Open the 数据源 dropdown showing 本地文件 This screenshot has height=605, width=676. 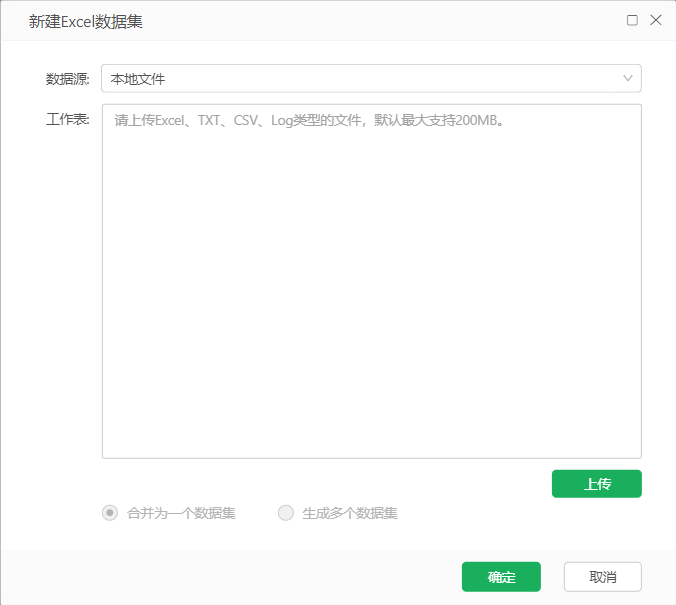371,78
